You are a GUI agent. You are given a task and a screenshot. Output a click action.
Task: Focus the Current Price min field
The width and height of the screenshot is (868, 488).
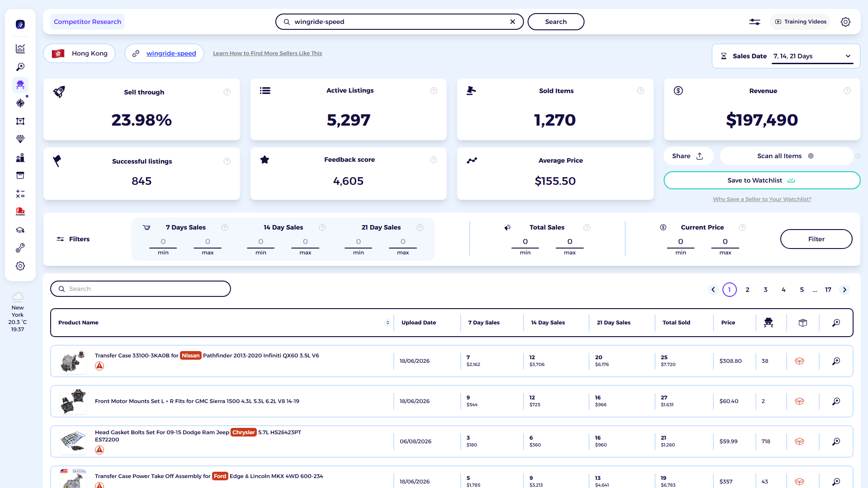(x=680, y=242)
